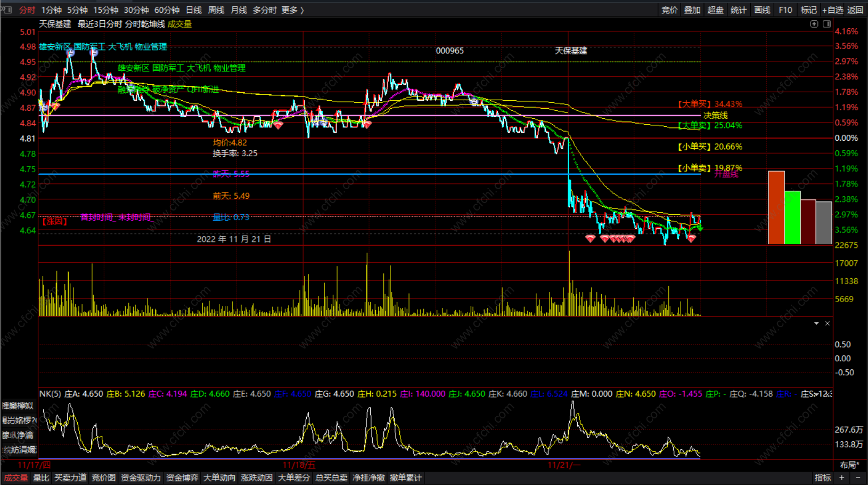Open the middle sub-panel dropdown arrow

816,324
